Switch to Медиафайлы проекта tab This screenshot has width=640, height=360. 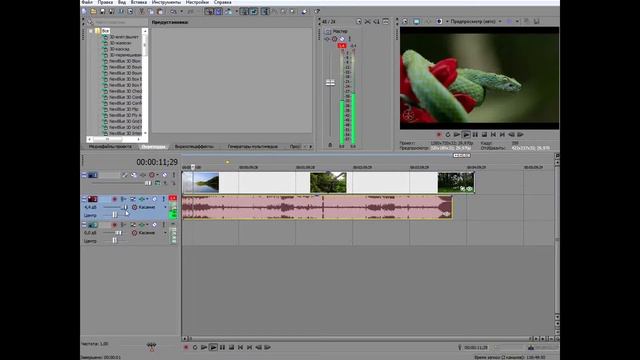pyautogui.click(x=110, y=146)
